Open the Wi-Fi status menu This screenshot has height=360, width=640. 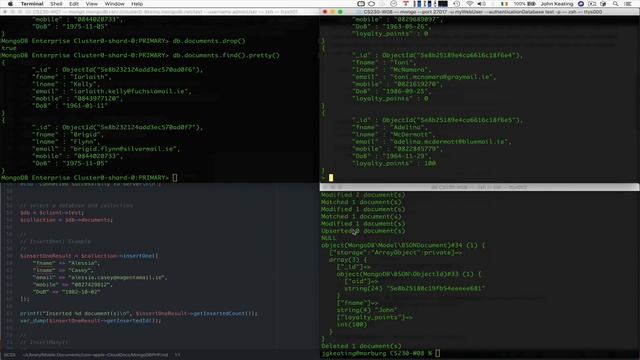pos(470,4)
